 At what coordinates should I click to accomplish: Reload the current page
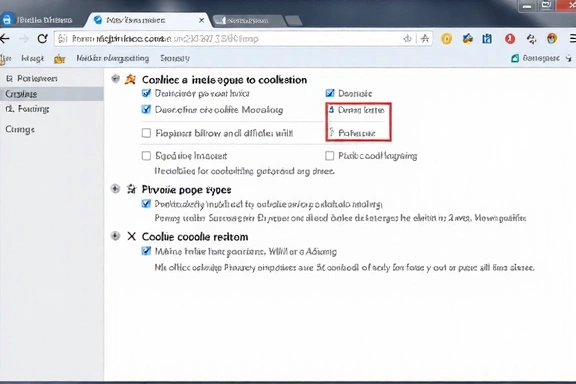[x=43, y=39]
